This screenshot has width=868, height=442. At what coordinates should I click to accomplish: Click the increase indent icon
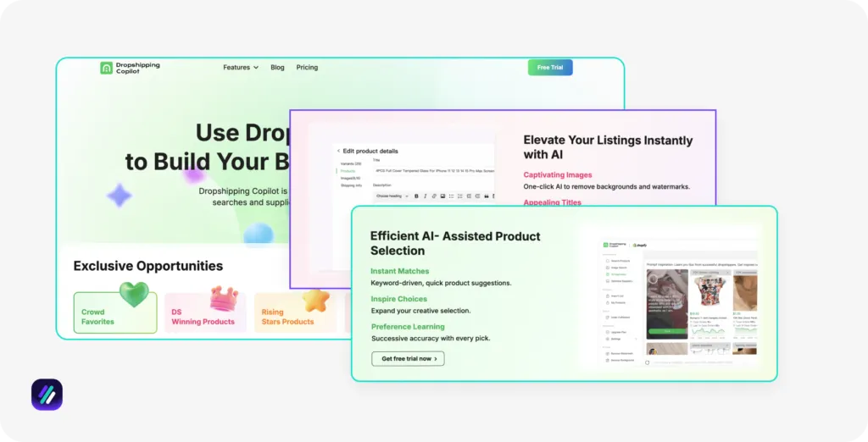pos(478,196)
